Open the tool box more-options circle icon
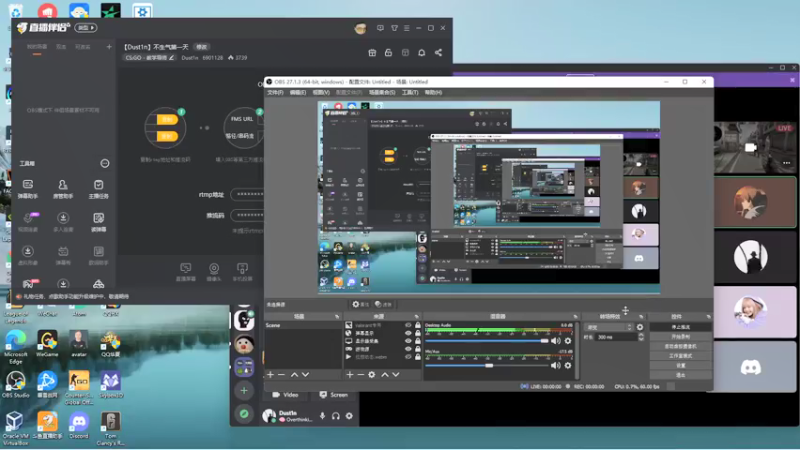Viewport: 800px width, 450px height. click(105, 163)
